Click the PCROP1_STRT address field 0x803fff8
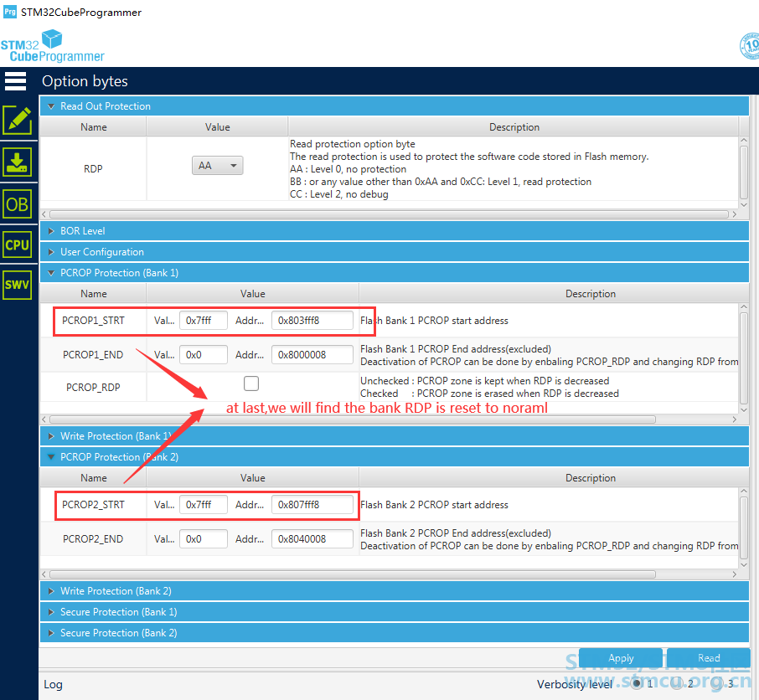759x700 pixels. tap(312, 320)
